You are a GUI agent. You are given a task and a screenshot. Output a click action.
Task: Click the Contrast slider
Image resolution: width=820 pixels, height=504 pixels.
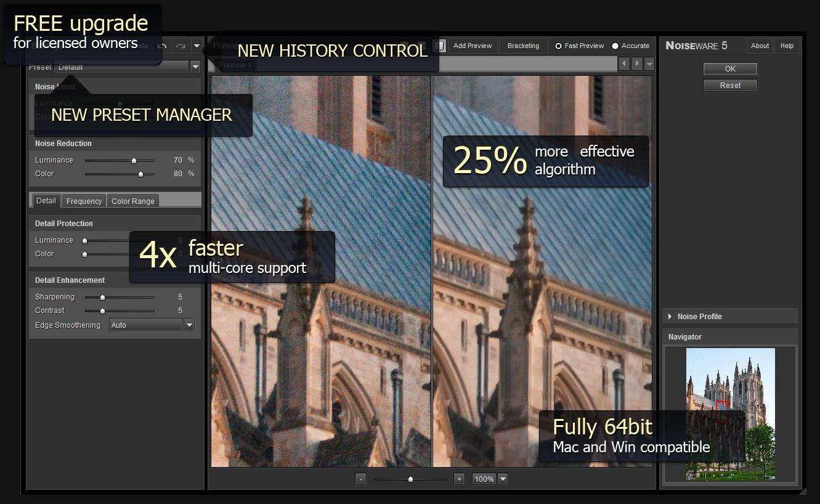(120, 311)
